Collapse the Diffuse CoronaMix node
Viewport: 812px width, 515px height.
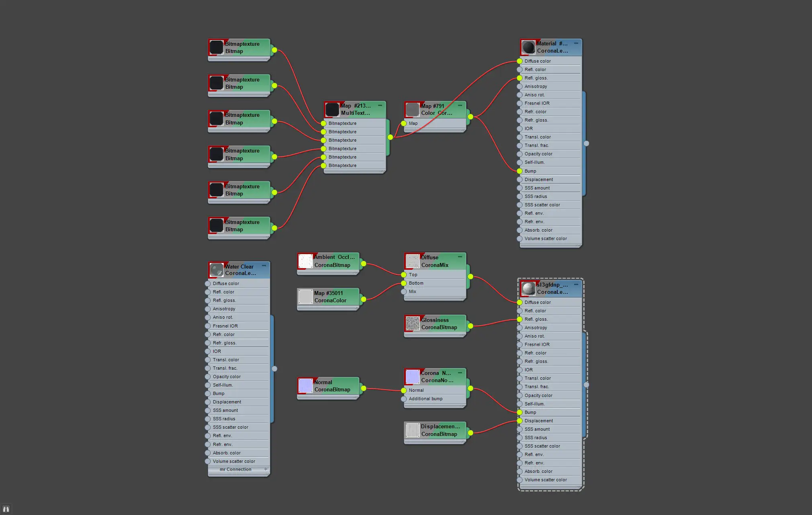(460, 256)
